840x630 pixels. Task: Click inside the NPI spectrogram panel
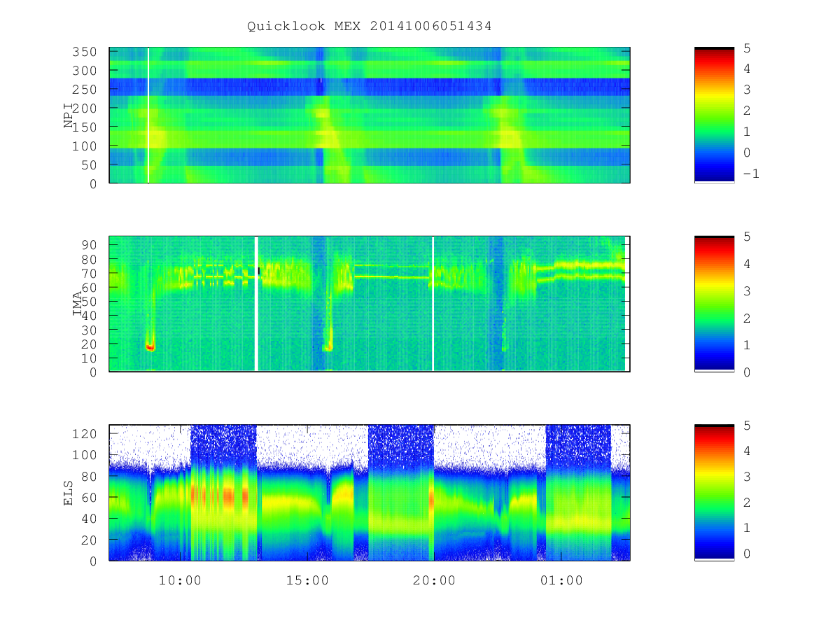point(370,115)
